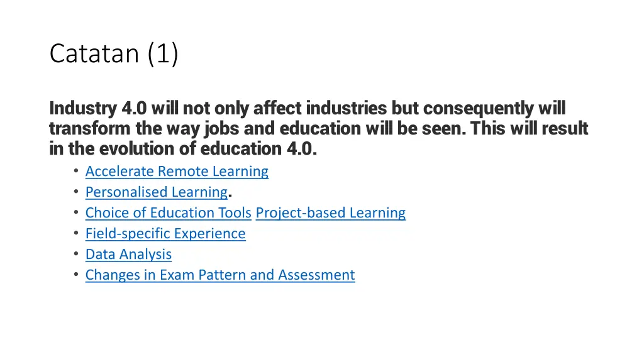Click the bold Industry 4.0 paragraph
644x362 pixels.
(319, 128)
